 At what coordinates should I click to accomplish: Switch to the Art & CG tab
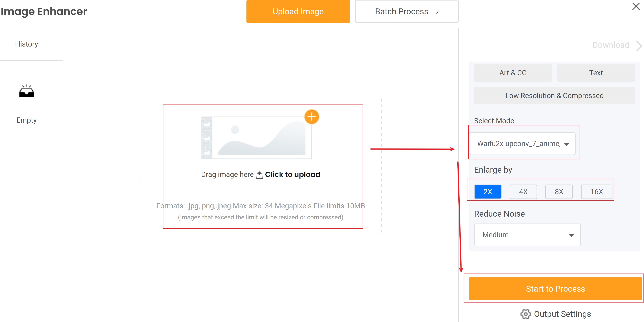pos(513,73)
